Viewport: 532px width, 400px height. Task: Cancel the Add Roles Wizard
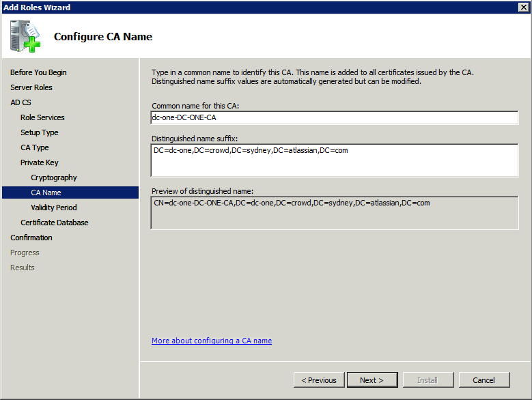click(x=484, y=380)
